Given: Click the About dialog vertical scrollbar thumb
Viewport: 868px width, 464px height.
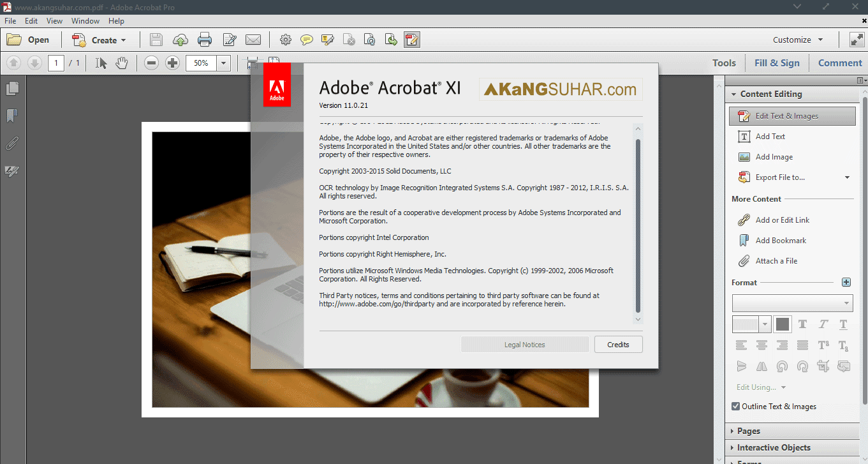Looking at the screenshot, I should click(x=638, y=225).
